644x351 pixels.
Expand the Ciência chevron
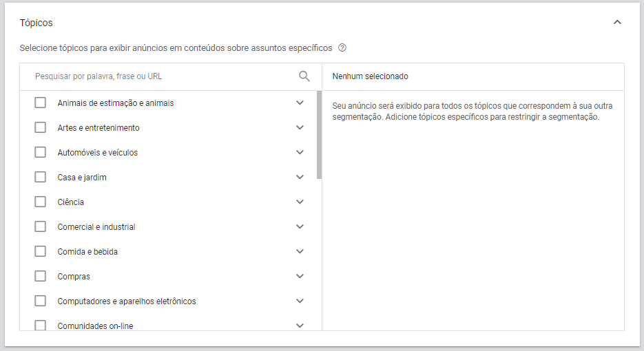(300, 202)
